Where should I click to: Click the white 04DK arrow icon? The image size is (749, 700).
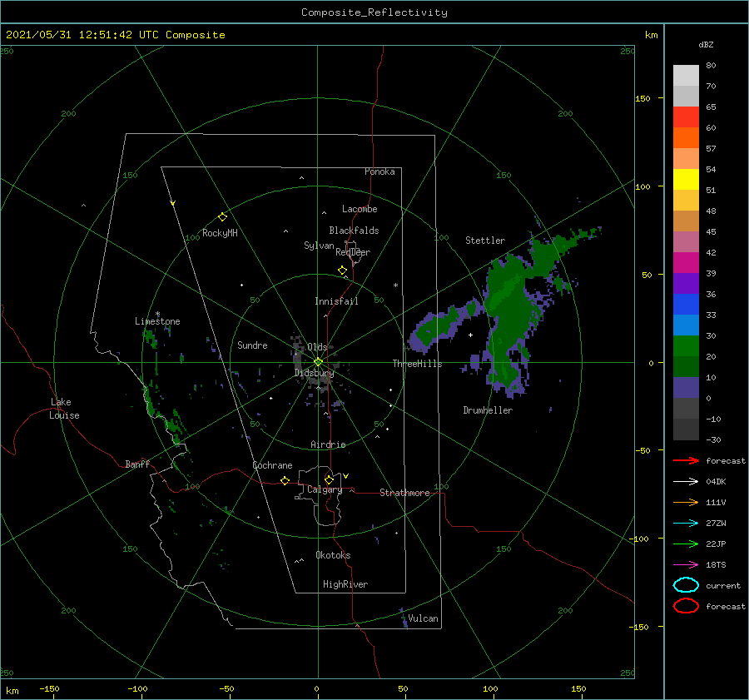(686, 481)
